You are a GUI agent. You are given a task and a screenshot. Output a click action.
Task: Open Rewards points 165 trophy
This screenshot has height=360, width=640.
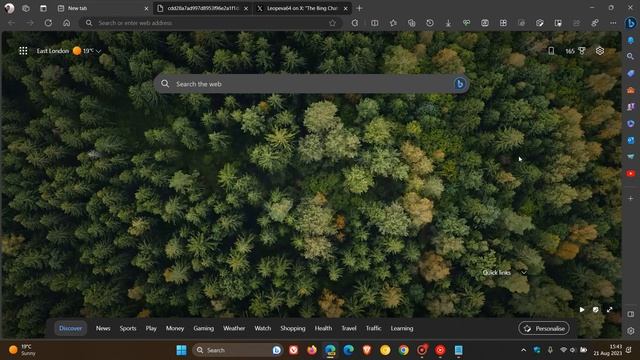click(x=576, y=51)
